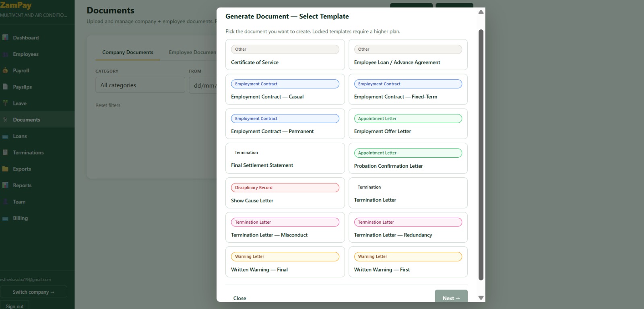Click the dialog vertical scrollbar thumb
Image resolution: width=644 pixels, height=309 pixels.
click(x=481, y=155)
